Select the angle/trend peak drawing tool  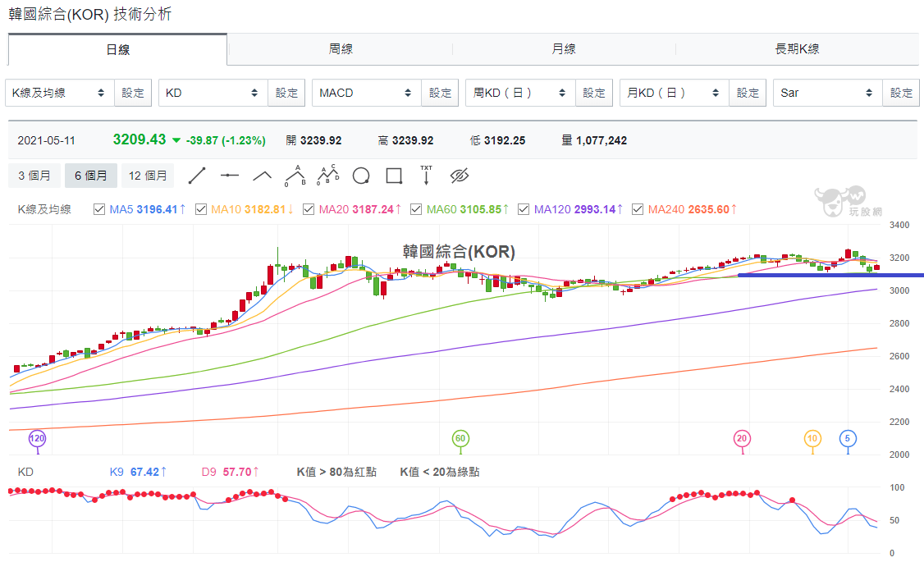263,176
